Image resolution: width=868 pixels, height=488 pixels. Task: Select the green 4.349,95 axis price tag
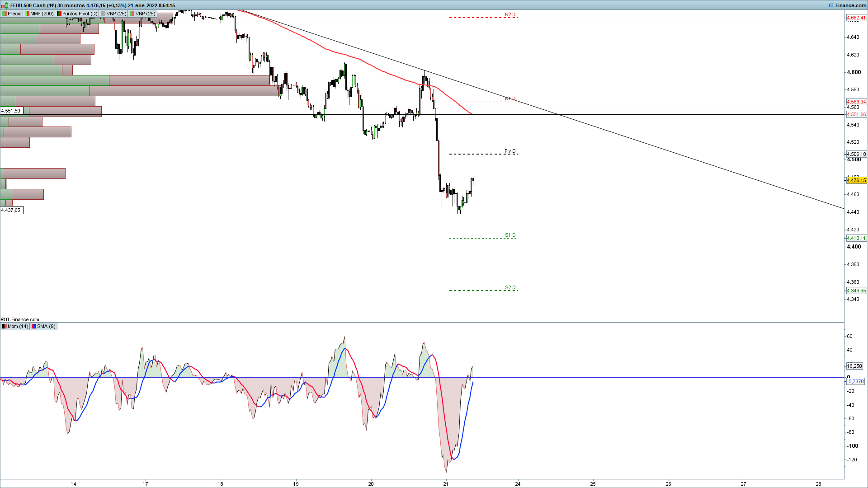tap(856, 291)
